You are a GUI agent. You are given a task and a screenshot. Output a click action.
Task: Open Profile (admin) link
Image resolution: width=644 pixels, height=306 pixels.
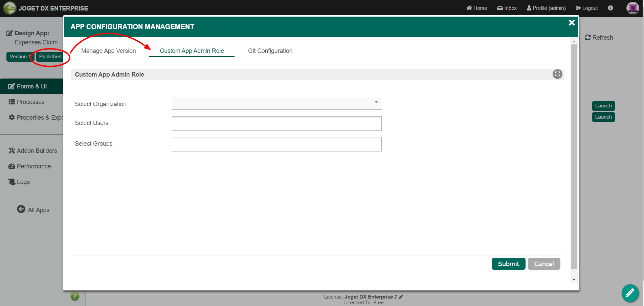click(x=546, y=8)
